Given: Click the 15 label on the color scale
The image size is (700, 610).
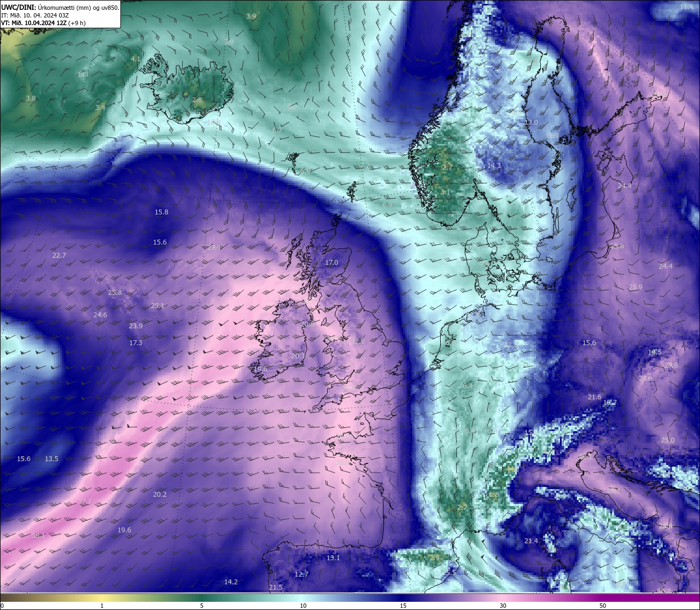Looking at the screenshot, I should pos(403,606).
